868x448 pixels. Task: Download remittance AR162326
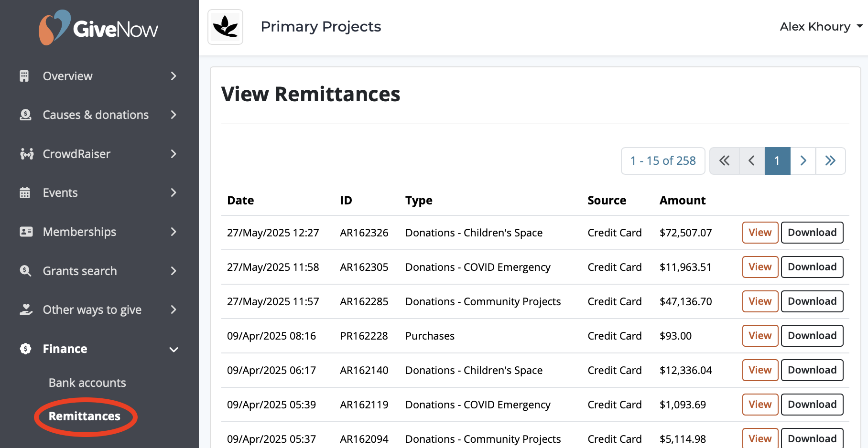(812, 233)
